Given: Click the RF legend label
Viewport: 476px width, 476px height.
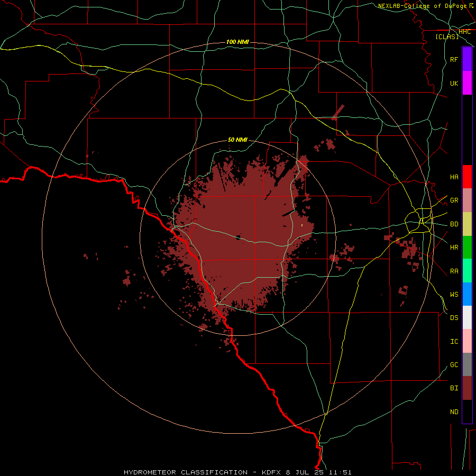Looking at the screenshot, I should (454, 59).
